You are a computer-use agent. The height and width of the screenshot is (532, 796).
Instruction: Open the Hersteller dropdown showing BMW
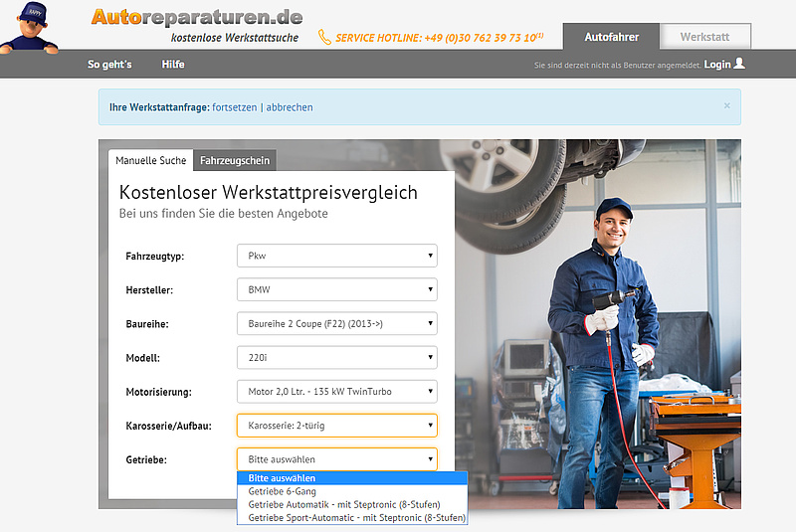337,289
